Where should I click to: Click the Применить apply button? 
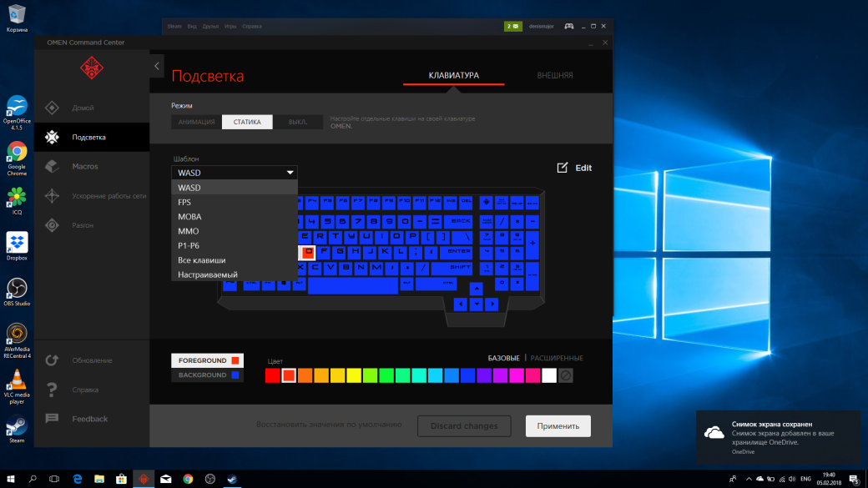[558, 426]
